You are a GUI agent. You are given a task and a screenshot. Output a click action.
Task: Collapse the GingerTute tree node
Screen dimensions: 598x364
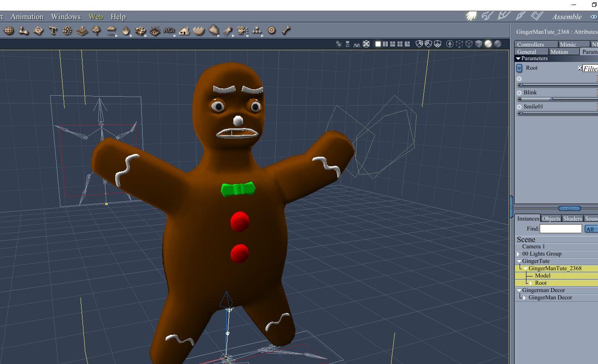(x=519, y=261)
